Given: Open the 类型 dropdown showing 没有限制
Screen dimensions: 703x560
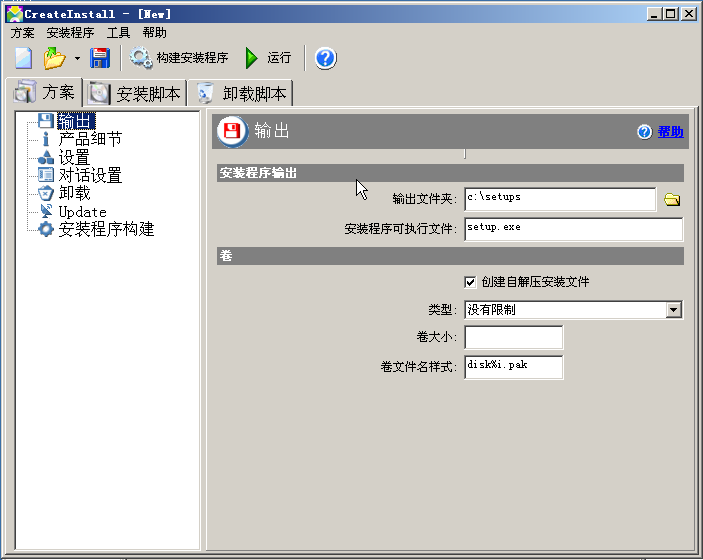Looking at the screenshot, I should (x=574, y=310).
